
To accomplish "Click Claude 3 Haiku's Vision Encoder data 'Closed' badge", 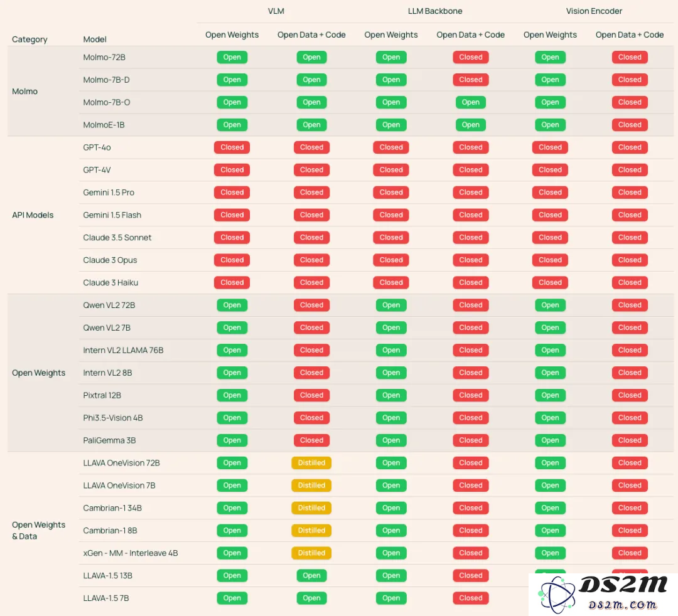I will [630, 282].
